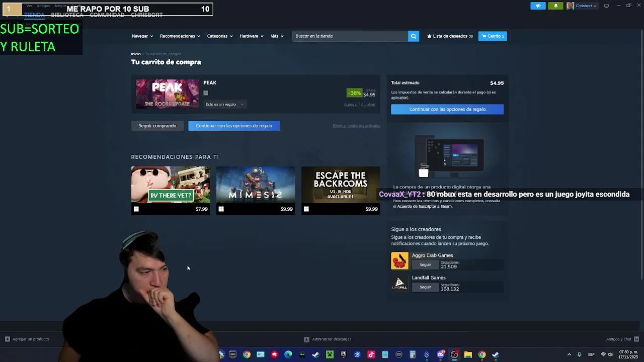Click Eliminar todos los artículos
Viewport: 644px width, 362px height.
[356, 126]
